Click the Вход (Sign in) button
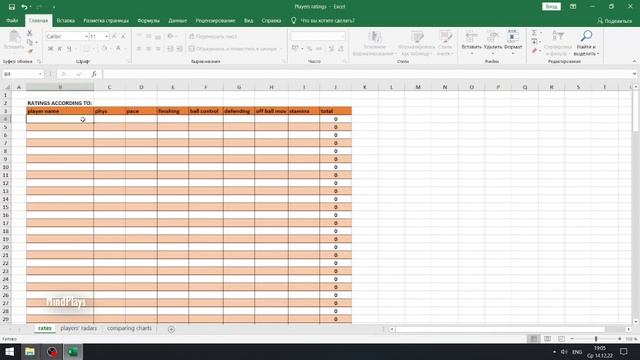This screenshot has width=640, height=360. click(551, 7)
